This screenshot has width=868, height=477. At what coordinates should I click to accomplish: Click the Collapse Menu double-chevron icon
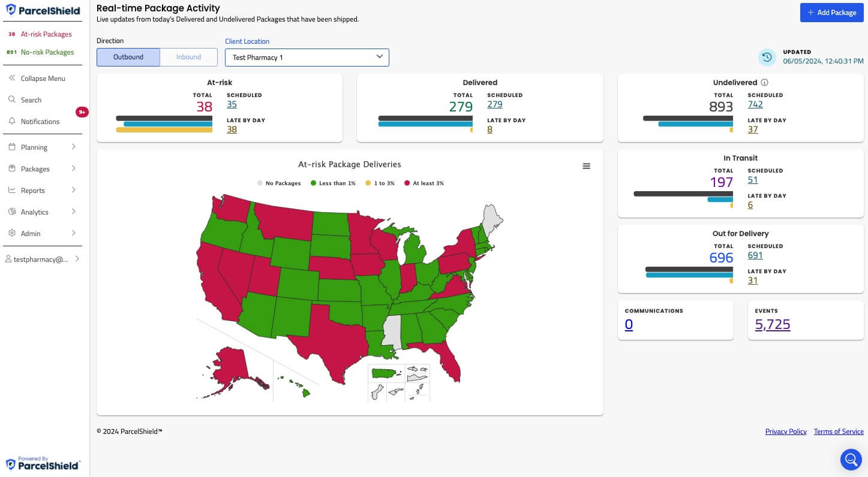click(11, 79)
